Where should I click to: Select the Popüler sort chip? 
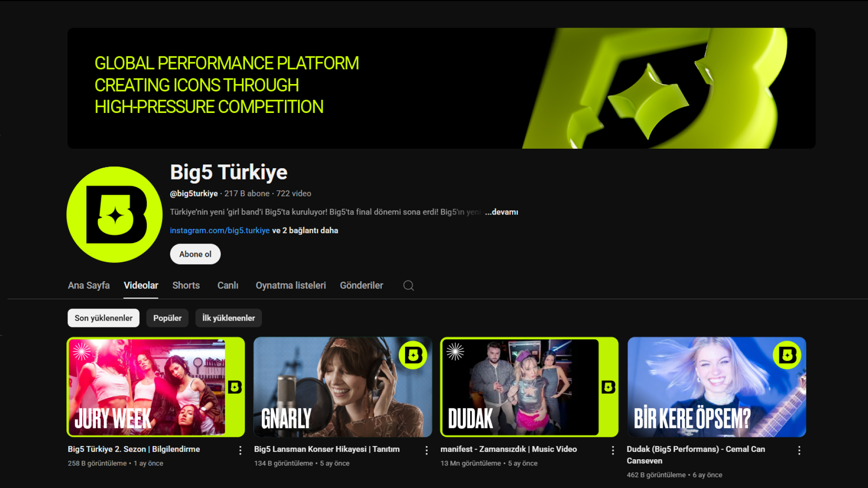point(167,318)
